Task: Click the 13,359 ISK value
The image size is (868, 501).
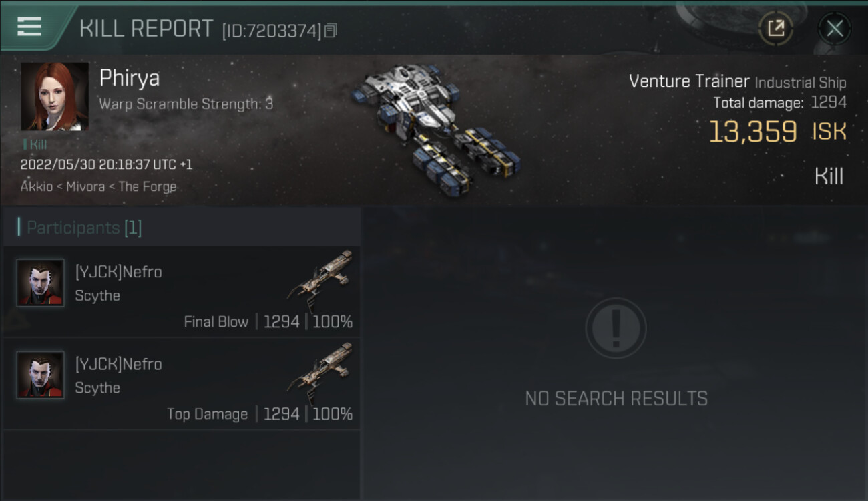Action: tap(777, 132)
